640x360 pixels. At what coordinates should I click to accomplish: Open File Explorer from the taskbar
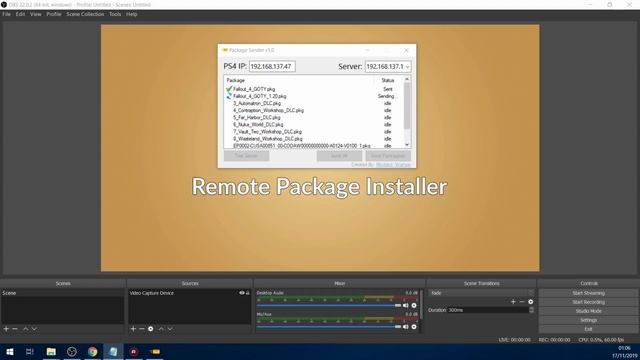click(51, 351)
